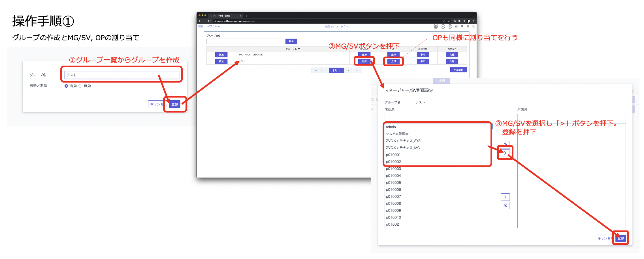644x259 pixels.
Task: Move selected user right with single arrow
Action: click(505, 153)
